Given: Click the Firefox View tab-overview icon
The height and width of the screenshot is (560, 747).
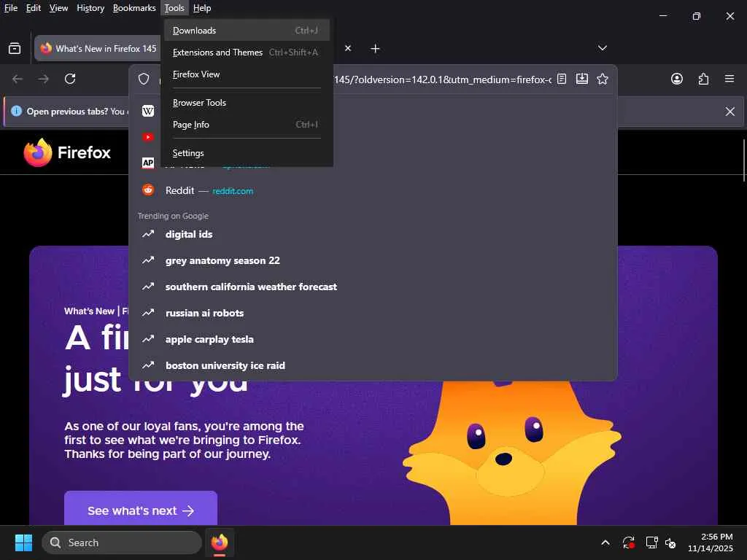Looking at the screenshot, I should click(15, 49).
